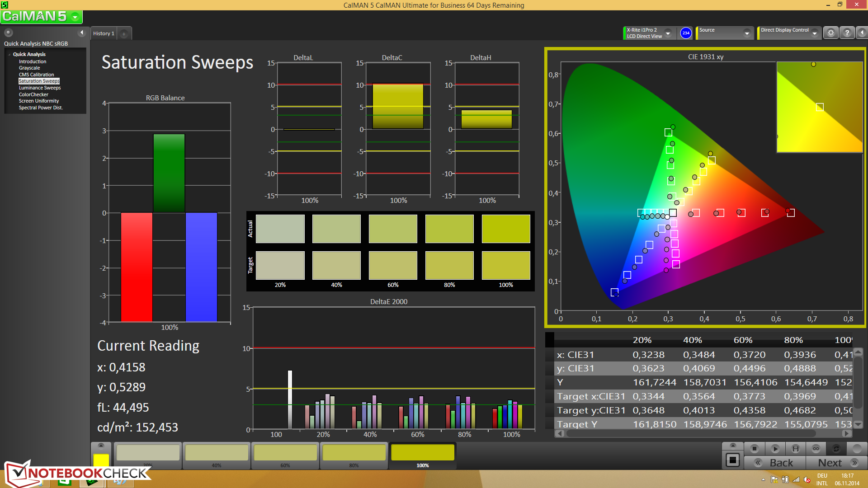Click the blue 234 meter timer icon
868x488 pixels.
coord(686,33)
